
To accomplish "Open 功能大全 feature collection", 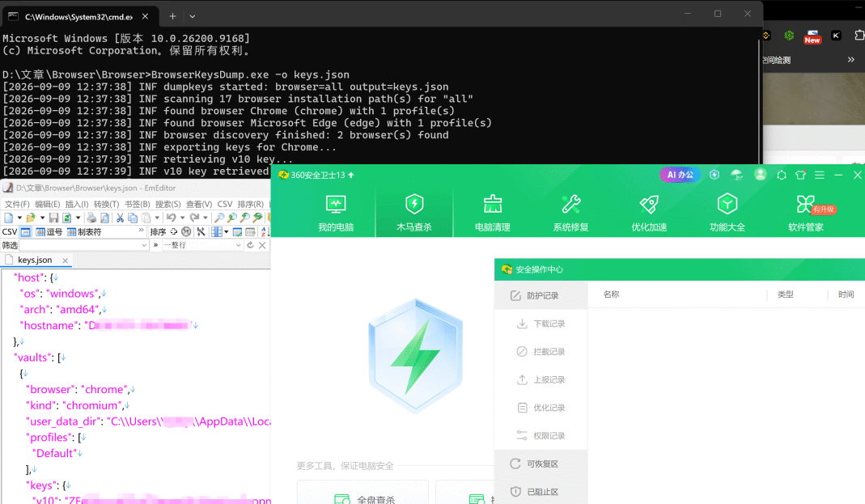I will click(x=727, y=212).
